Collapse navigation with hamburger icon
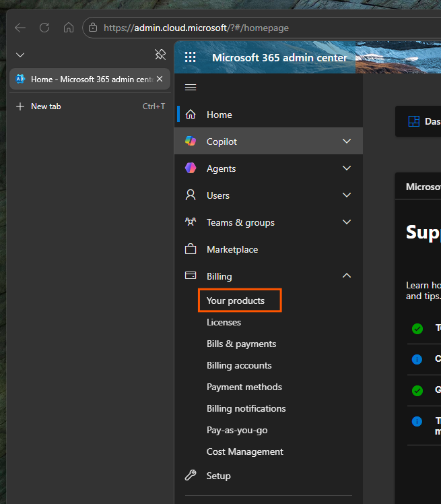 point(191,87)
